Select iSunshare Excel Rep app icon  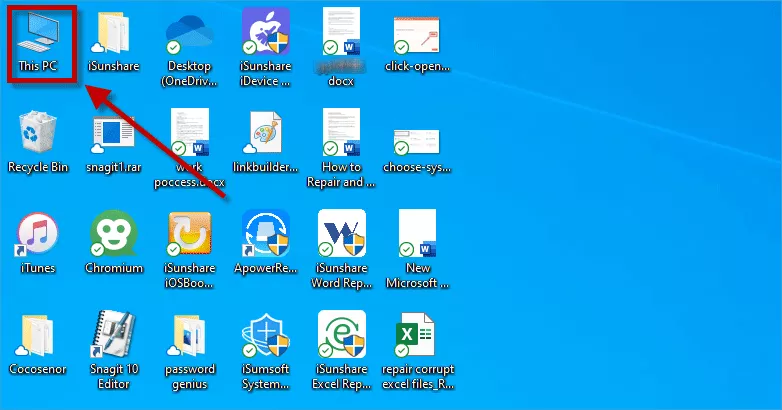pos(342,334)
